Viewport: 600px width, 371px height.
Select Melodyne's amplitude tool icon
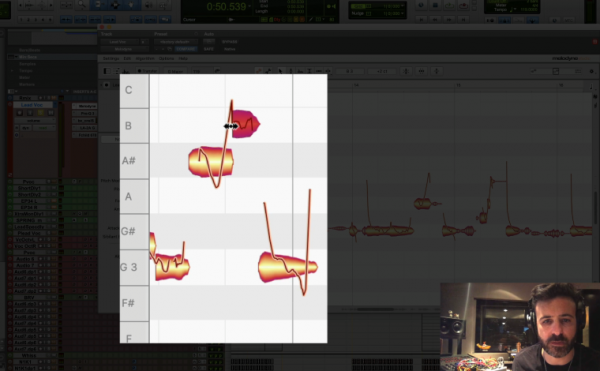point(309,71)
